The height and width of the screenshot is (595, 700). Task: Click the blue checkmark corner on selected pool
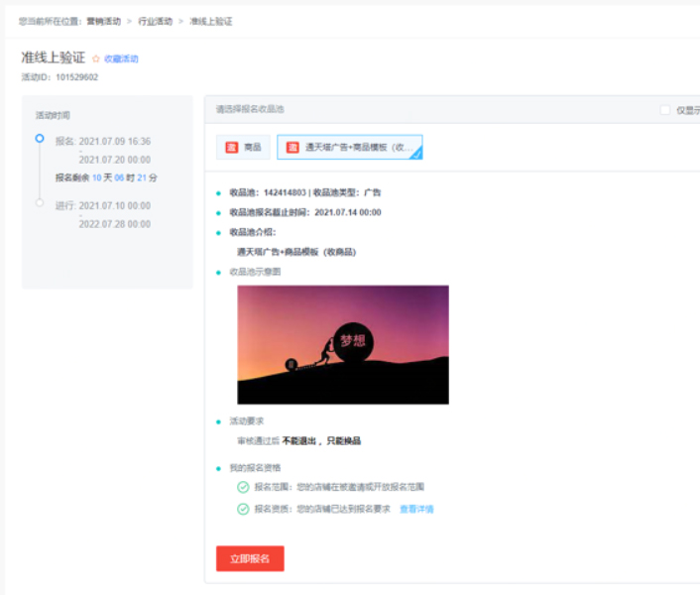(x=416, y=154)
